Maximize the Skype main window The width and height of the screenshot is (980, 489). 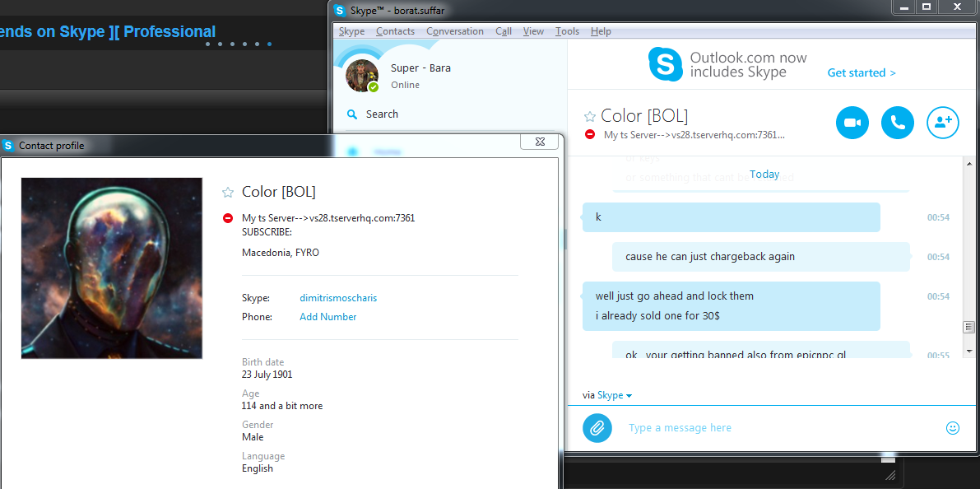point(927,7)
